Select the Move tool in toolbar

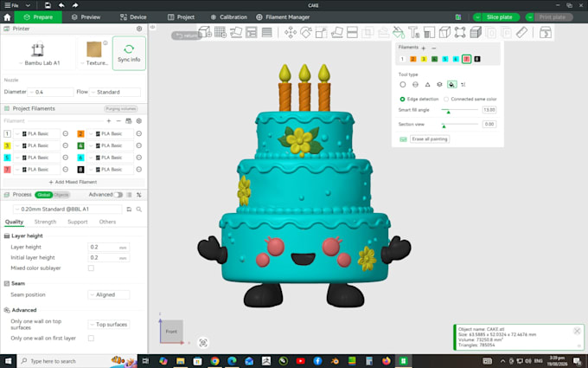(x=291, y=32)
